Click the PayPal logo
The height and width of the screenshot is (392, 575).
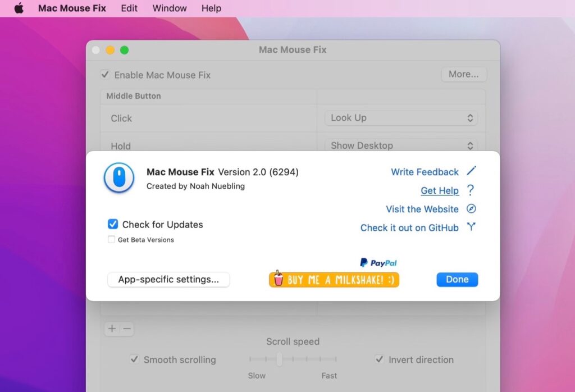pos(378,262)
